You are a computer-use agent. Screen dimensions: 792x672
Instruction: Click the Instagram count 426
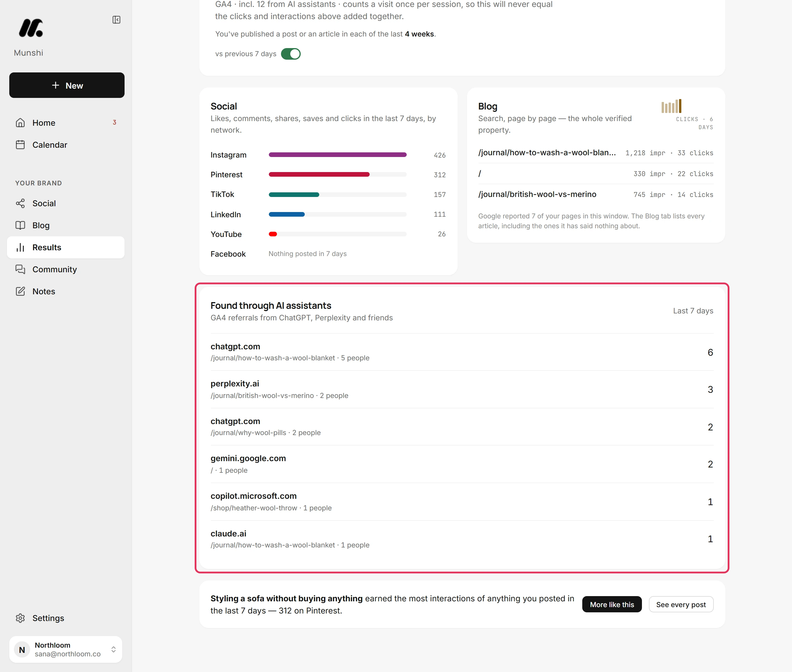tap(440, 155)
